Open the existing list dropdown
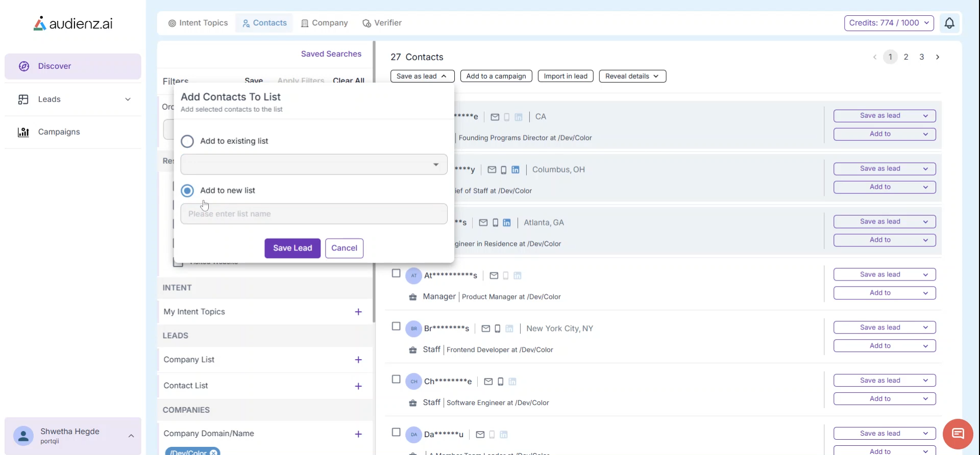Viewport: 980px width, 455px height. [314, 164]
